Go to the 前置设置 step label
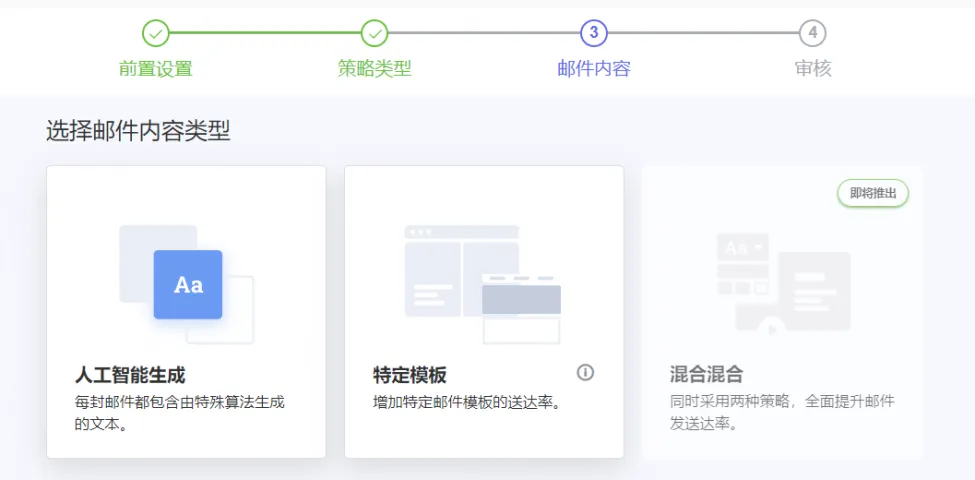Image resolution: width=975 pixels, height=480 pixels. [x=155, y=69]
